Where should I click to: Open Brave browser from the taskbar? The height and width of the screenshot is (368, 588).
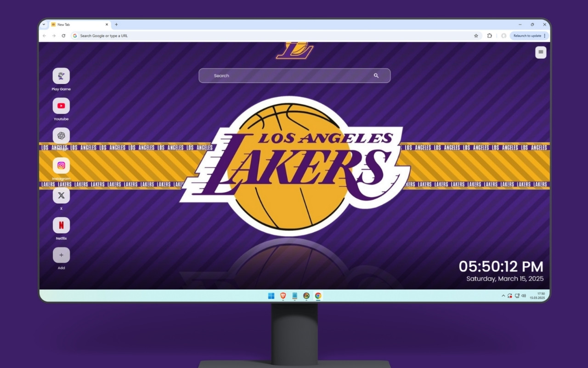[282, 296]
